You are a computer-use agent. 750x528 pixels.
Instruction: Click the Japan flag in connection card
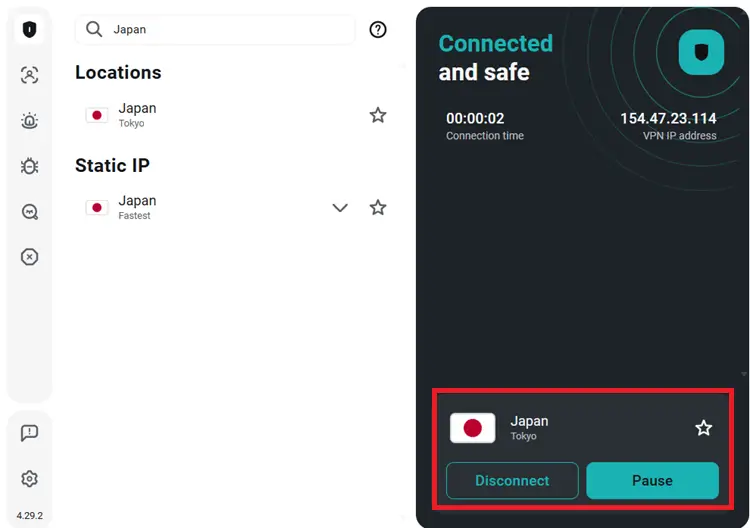473,428
